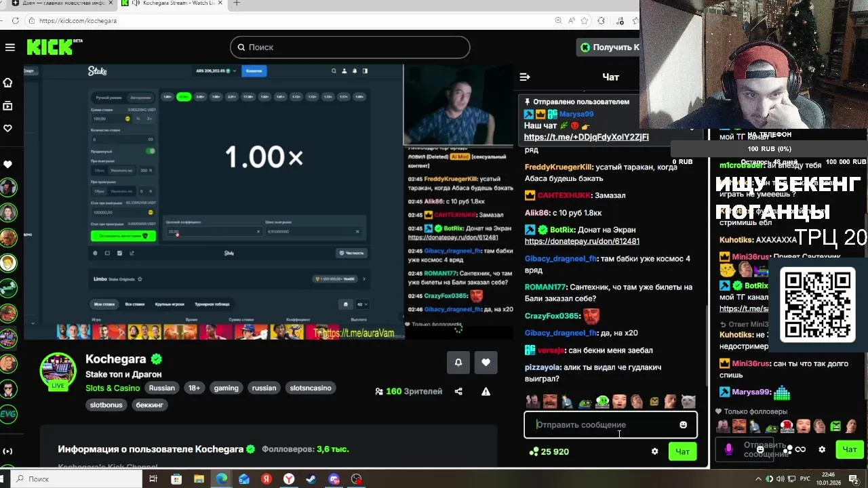This screenshot has width=868, height=488.
Task: Open САНТЕХНUKK username in chat
Action: click(x=564, y=195)
